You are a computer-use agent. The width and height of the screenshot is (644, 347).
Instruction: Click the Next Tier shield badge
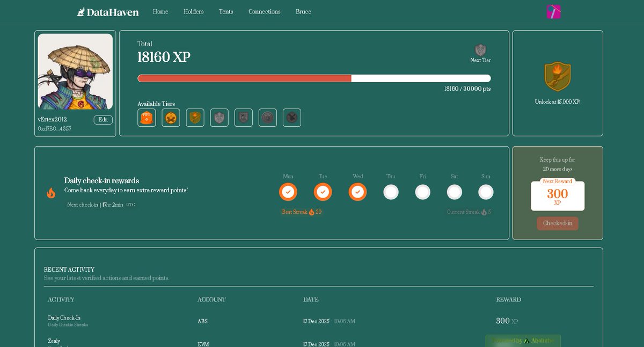click(480, 50)
